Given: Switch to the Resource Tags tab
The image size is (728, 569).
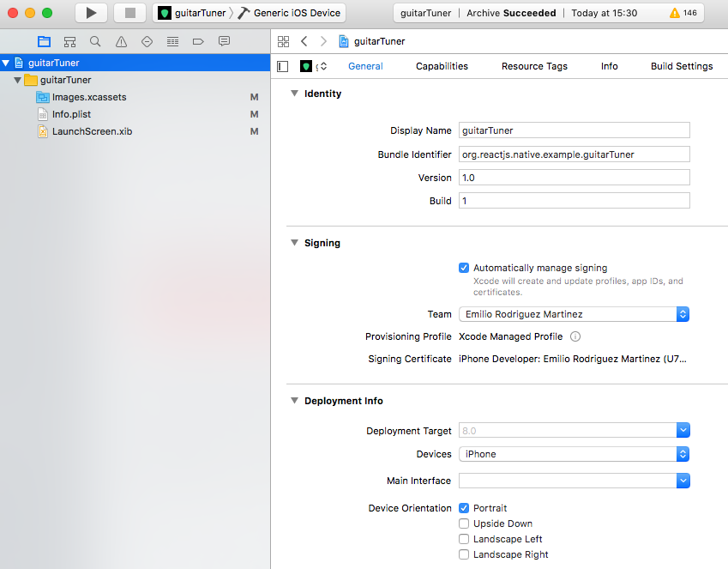Looking at the screenshot, I should point(534,66).
